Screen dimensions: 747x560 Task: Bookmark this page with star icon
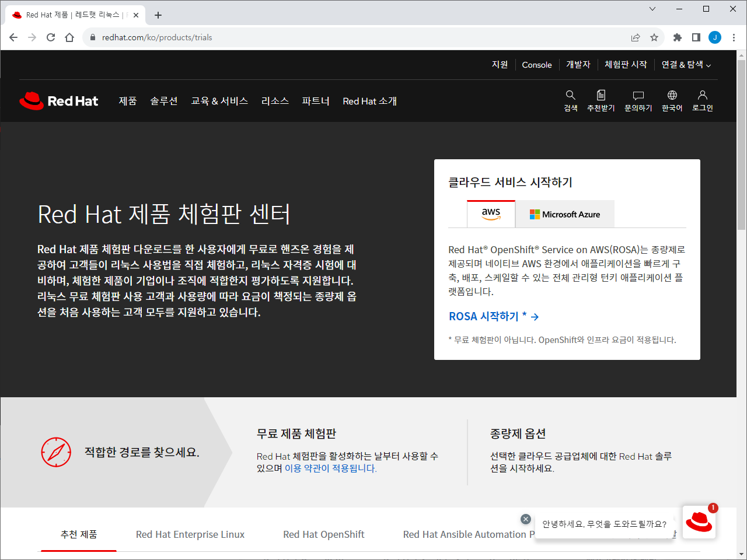click(x=654, y=37)
